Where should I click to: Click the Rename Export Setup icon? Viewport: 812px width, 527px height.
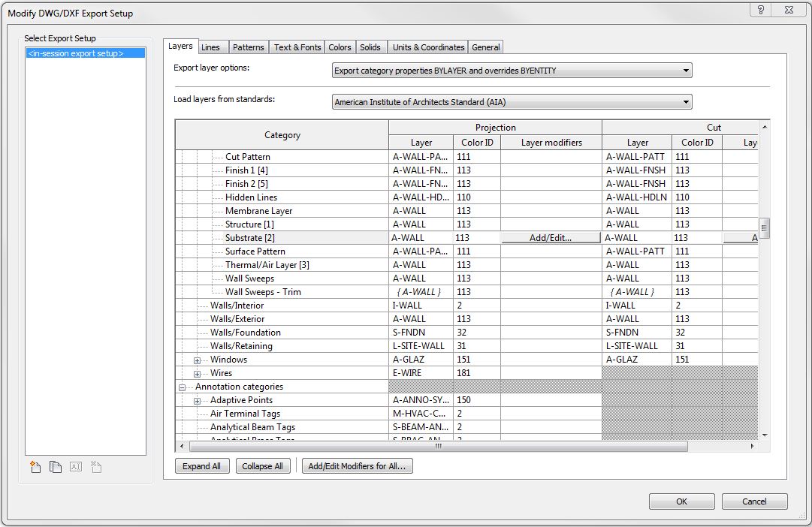75,467
